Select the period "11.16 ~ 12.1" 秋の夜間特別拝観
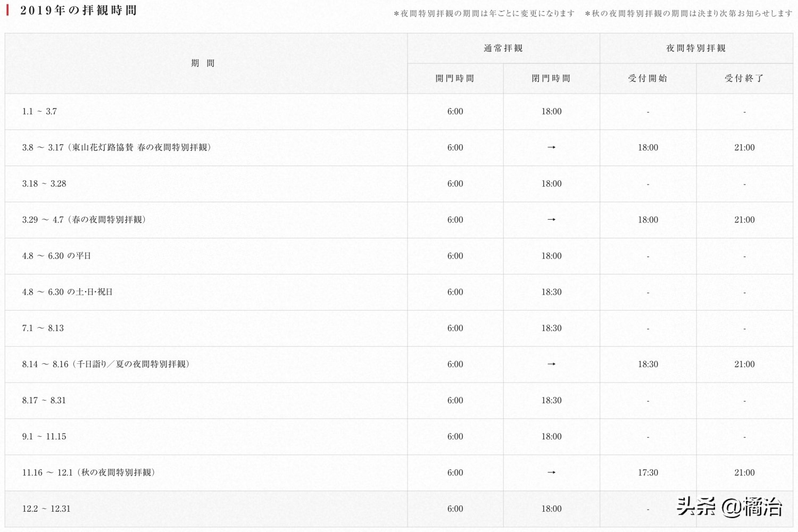Screen dimensions: 798x532 click(x=89, y=472)
